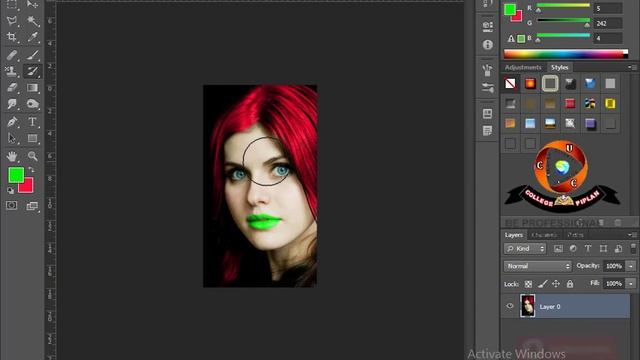This screenshot has height=360, width=640.
Task: Select the Horizontal Type tool
Action: coord(32,122)
